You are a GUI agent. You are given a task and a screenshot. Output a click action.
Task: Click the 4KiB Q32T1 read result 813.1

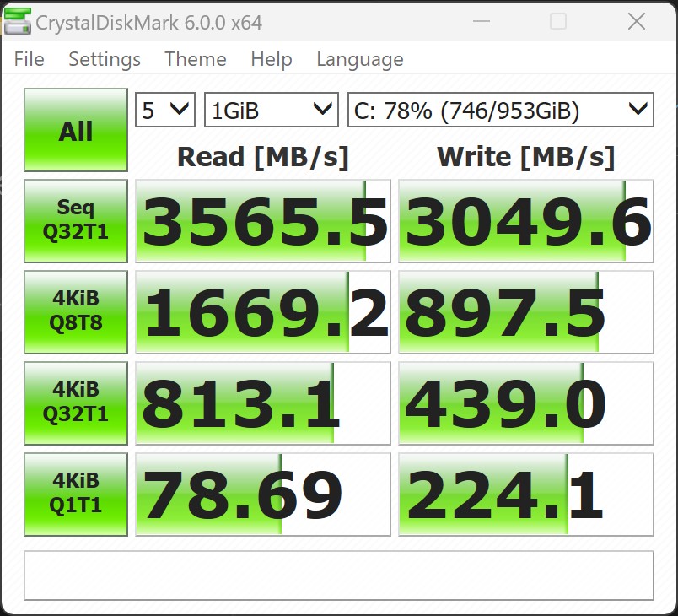[x=263, y=403]
